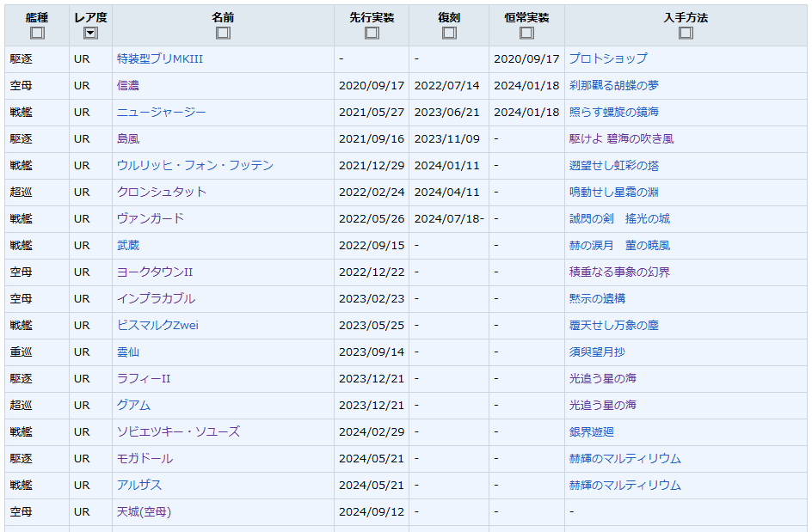This screenshot has width=812, height=532.
Task: Open the 刹那觀る胡蝶の夢 event link
Action: point(614,86)
